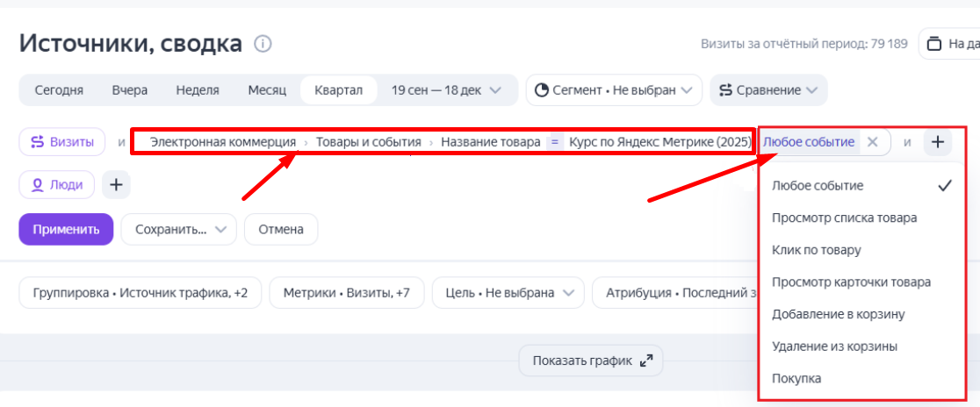The height and width of the screenshot is (407, 980).
Task: Expand the date range 19 сен — 18 дек
Action: point(446,89)
